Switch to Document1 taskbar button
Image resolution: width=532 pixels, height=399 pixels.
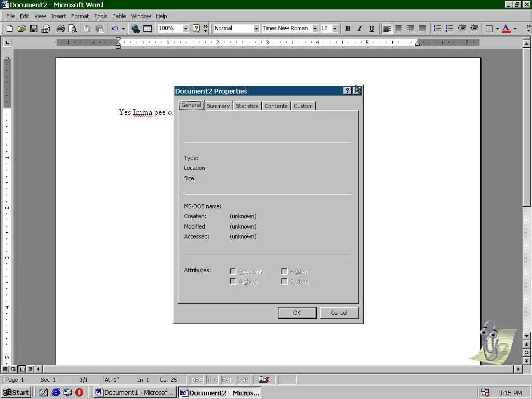[135, 393]
